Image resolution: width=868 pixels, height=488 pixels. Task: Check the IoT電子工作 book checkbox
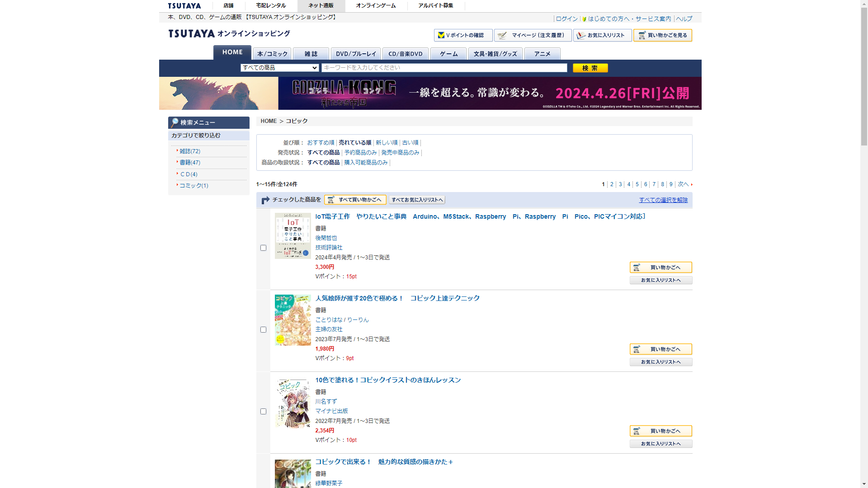[x=263, y=248]
